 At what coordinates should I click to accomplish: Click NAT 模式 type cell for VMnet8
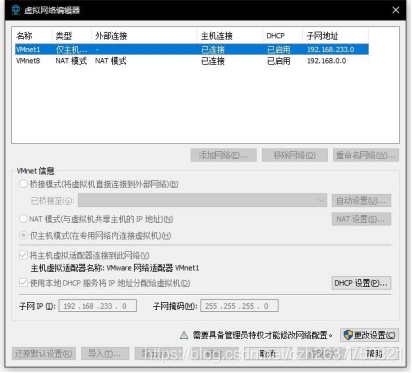71,61
